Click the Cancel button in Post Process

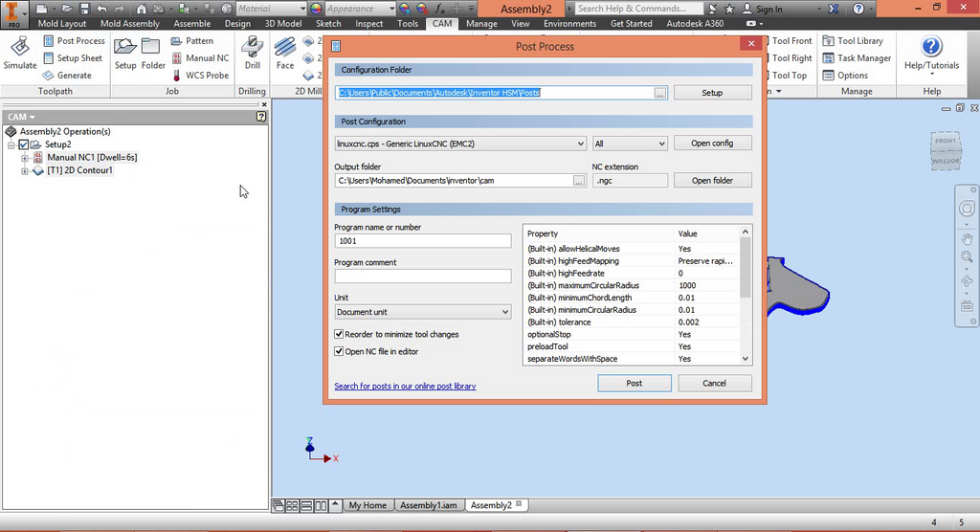714,384
